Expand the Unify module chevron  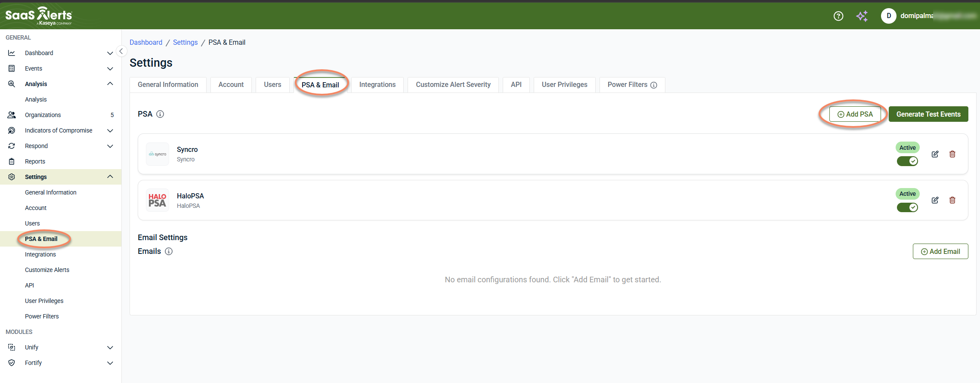[x=110, y=347]
